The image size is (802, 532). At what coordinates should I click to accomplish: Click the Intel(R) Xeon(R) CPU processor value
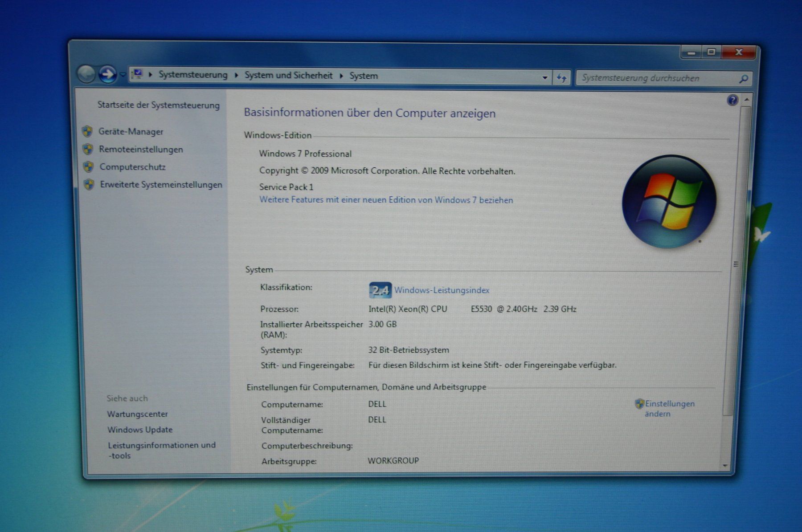click(x=472, y=309)
